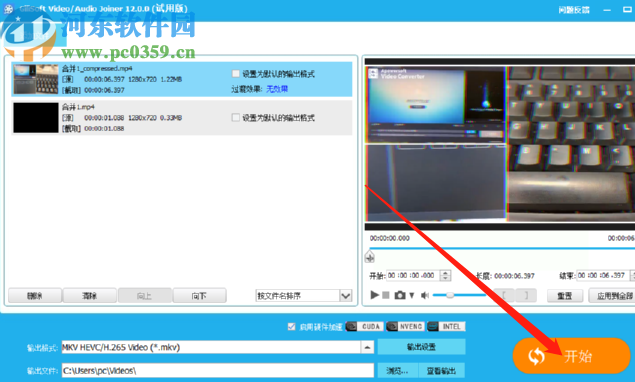Click the 向下 move down button

point(199,296)
